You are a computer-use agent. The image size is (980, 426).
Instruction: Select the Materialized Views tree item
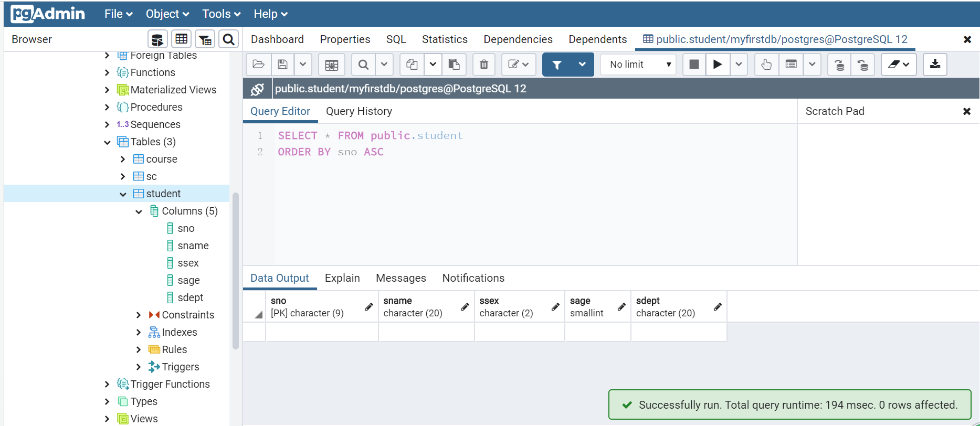click(x=173, y=90)
